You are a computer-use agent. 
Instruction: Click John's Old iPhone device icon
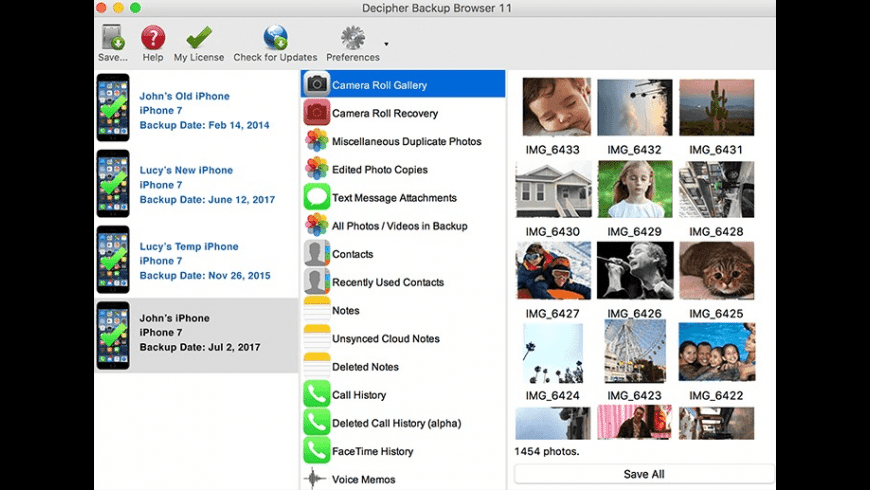pos(113,108)
